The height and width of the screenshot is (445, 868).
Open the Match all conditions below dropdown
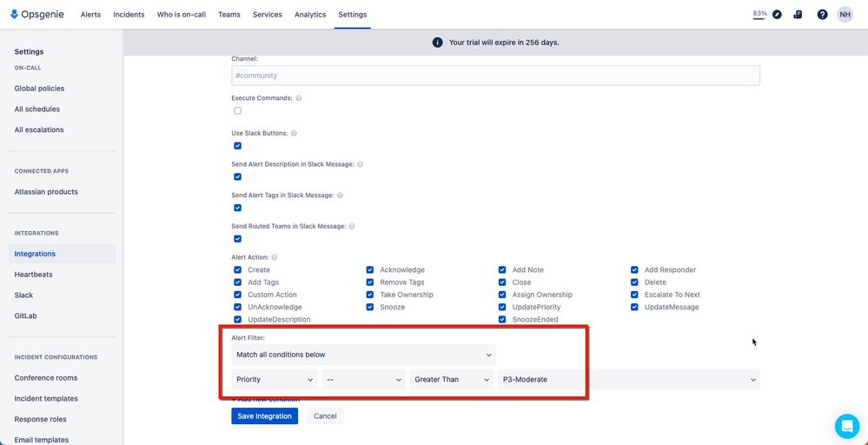[x=364, y=355]
